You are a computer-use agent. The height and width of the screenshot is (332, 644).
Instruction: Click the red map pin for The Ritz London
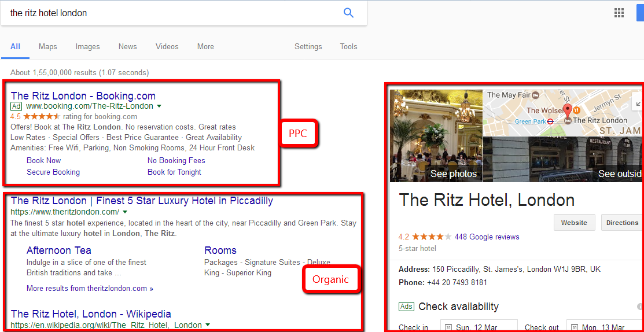point(568,110)
